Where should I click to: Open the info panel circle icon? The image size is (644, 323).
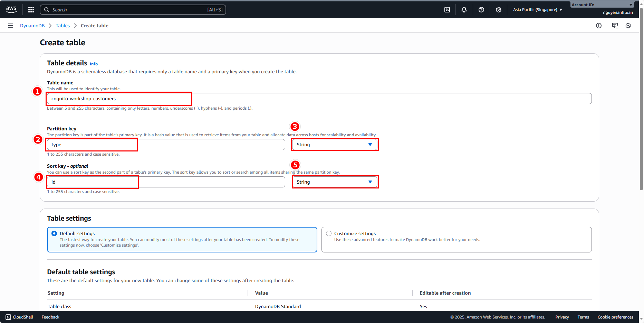(599, 26)
